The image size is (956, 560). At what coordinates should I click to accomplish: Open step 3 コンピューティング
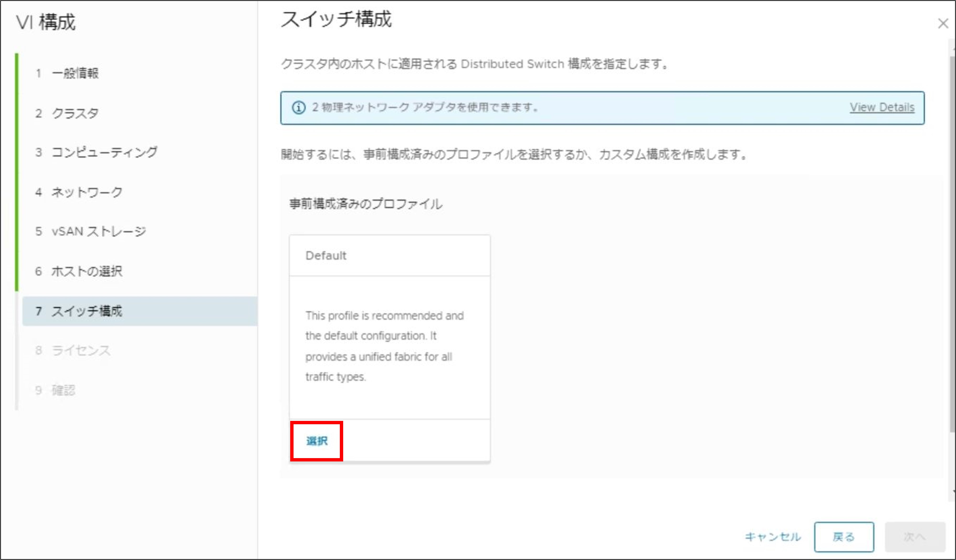coord(104,152)
